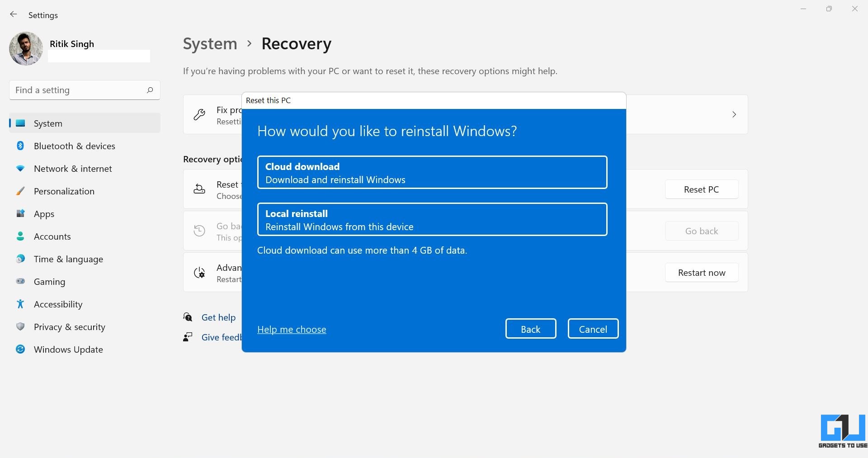Viewport: 868px width, 458px height.
Task: Click "Cloud download can use more than 4 GB" text
Action: click(x=362, y=250)
